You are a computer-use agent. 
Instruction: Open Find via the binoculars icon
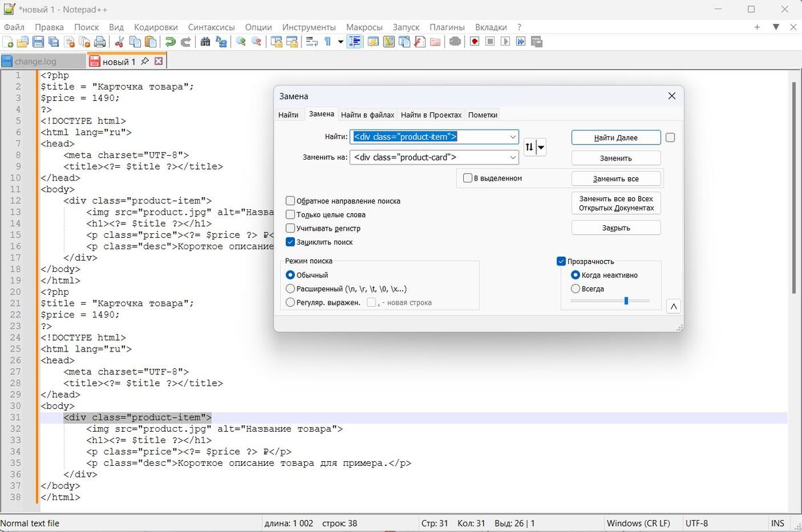(x=205, y=41)
